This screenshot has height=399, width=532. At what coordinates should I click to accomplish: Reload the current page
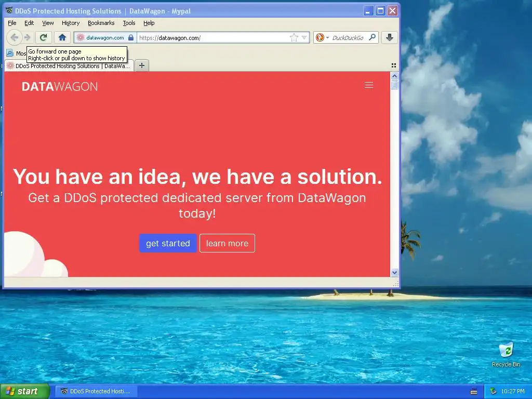pos(44,37)
